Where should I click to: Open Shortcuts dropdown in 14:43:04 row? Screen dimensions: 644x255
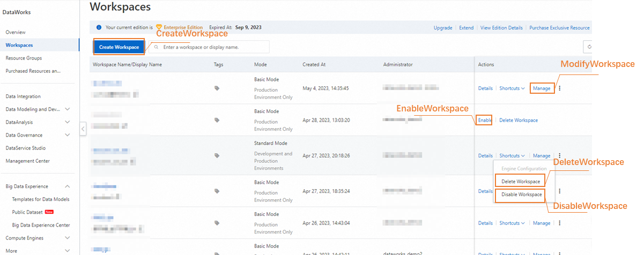512,223
